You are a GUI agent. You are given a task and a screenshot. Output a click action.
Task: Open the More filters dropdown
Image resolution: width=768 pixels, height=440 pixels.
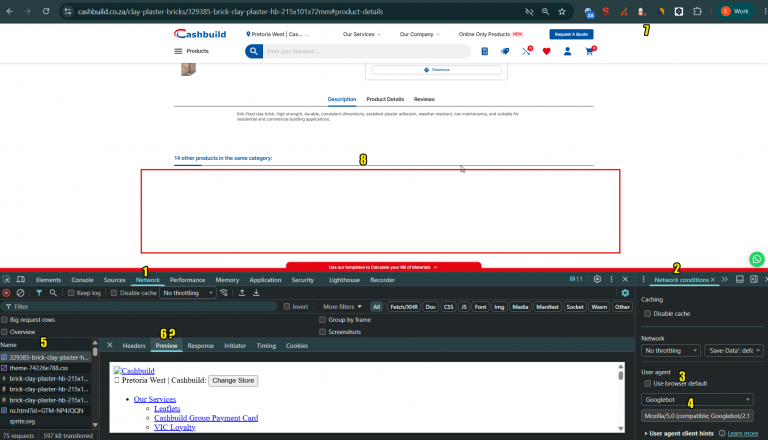[x=342, y=306]
